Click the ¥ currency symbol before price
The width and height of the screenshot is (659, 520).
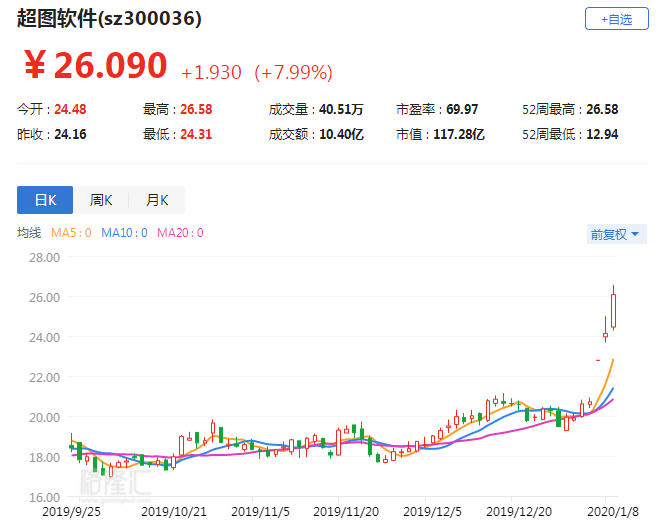[35, 66]
